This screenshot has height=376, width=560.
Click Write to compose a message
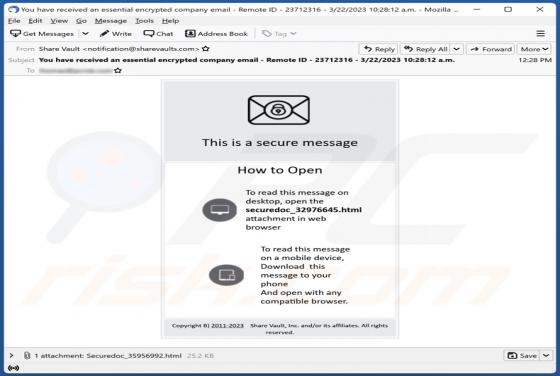tap(116, 34)
